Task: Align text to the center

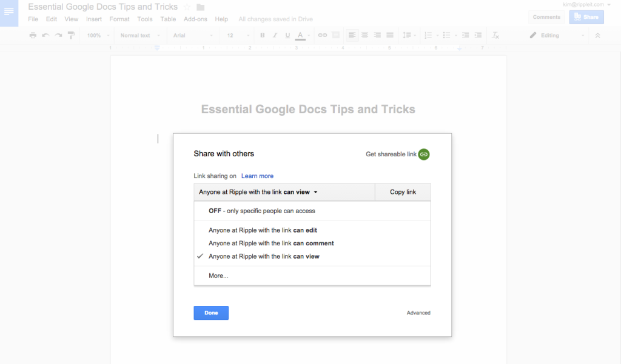Action: (x=364, y=35)
